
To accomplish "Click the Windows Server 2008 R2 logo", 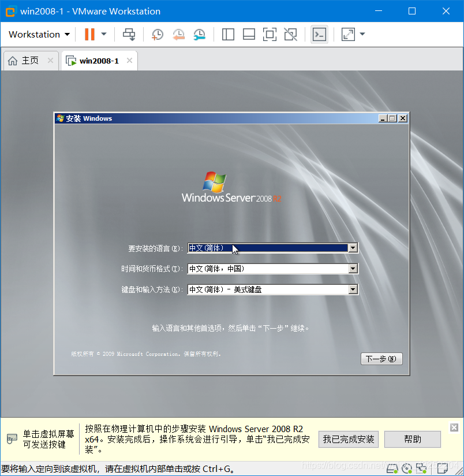I will click(231, 187).
